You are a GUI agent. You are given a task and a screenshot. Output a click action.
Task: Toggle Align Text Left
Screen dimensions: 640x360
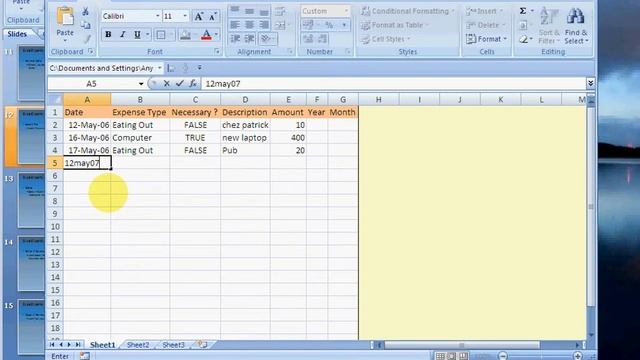[235, 25]
